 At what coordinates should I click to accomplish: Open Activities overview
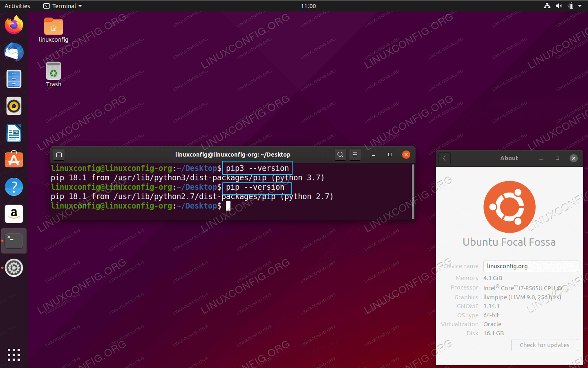[x=17, y=6]
